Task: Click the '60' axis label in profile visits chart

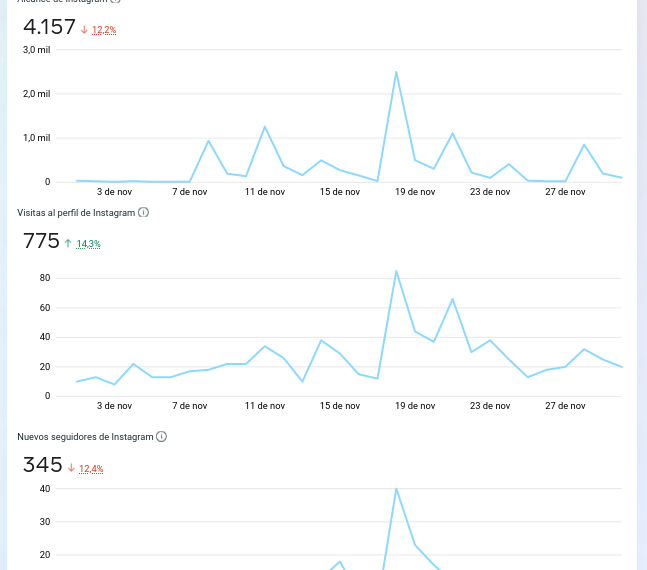Action: (45, 308)
